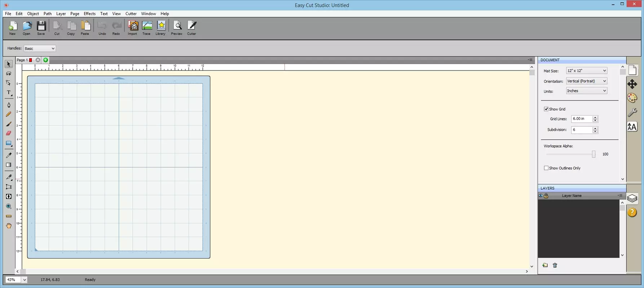Click the New document toolbar button
Screen dimensions: 644x288
13,28
